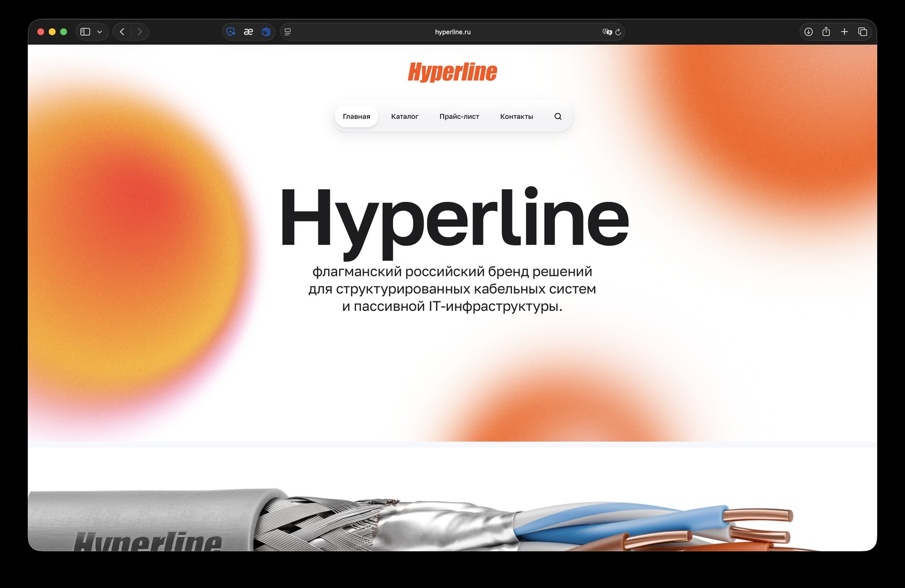This screenshot has height=588, width=905.
Task: Show Safari downloads
Action: (x=808, y=32)
